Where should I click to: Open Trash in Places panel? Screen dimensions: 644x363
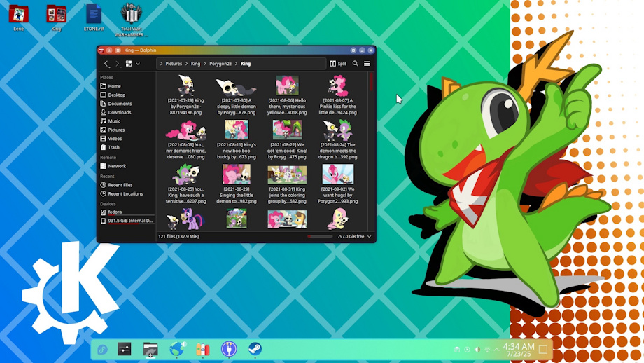click(x=113, y=147)
